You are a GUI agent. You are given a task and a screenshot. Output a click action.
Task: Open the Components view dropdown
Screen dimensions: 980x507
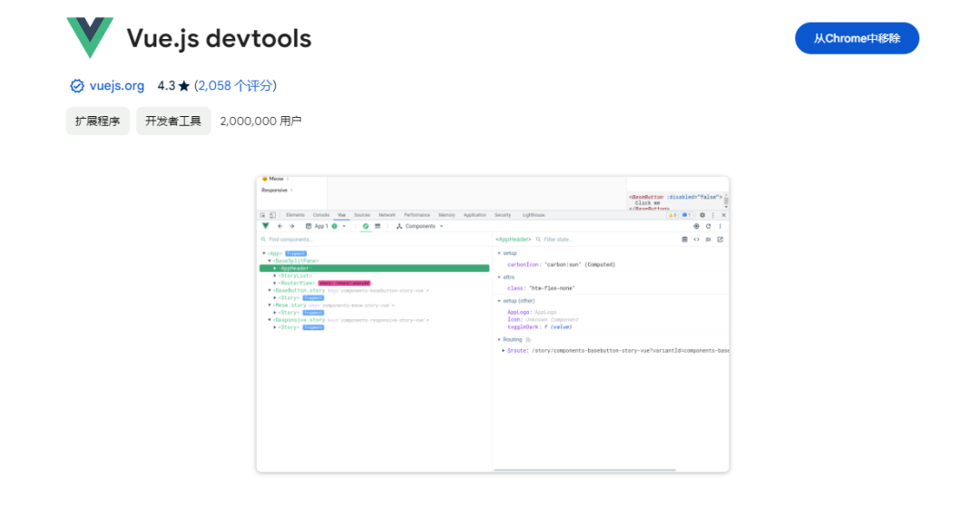point(419,226)
